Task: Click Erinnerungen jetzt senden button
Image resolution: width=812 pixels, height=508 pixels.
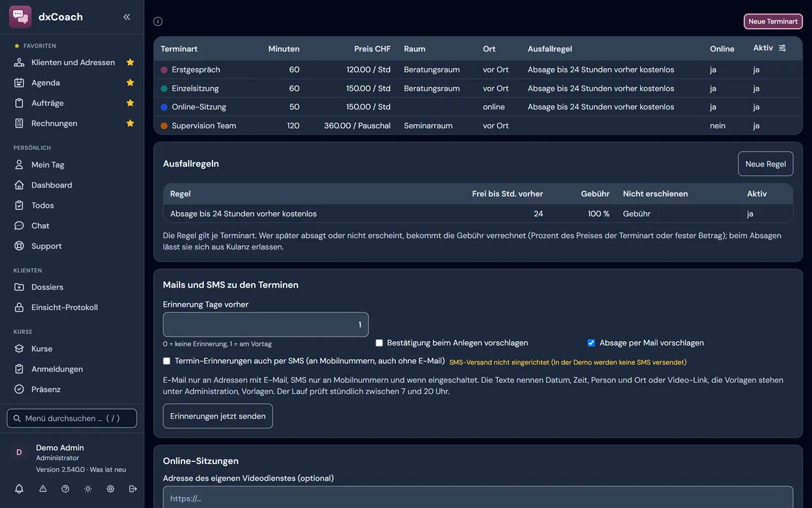Action: [x=218, y=416]
